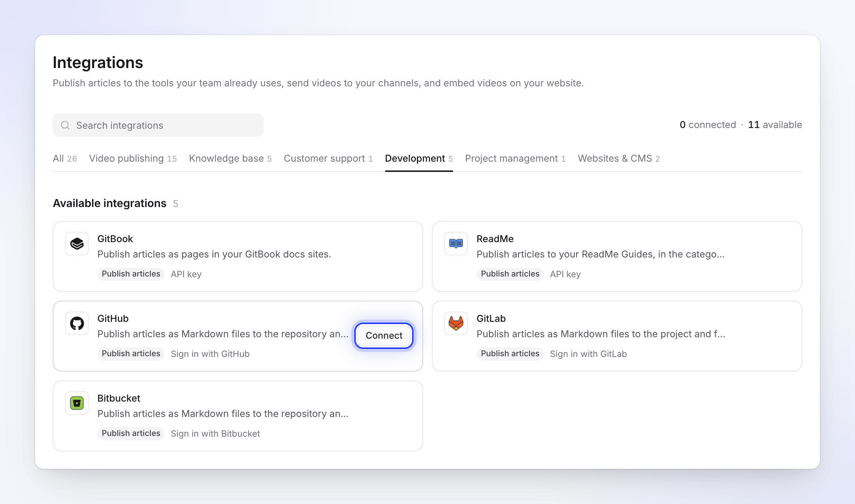The height and width of the screenshot is (504, 855).
Task: Click the ReadMe book icon
Action: click(456, 244)
